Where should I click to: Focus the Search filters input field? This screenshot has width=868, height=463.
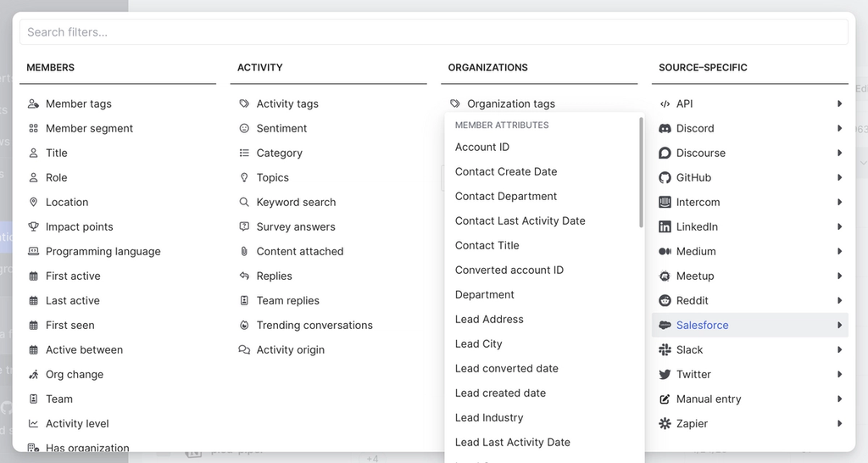(x=434, y=32)
